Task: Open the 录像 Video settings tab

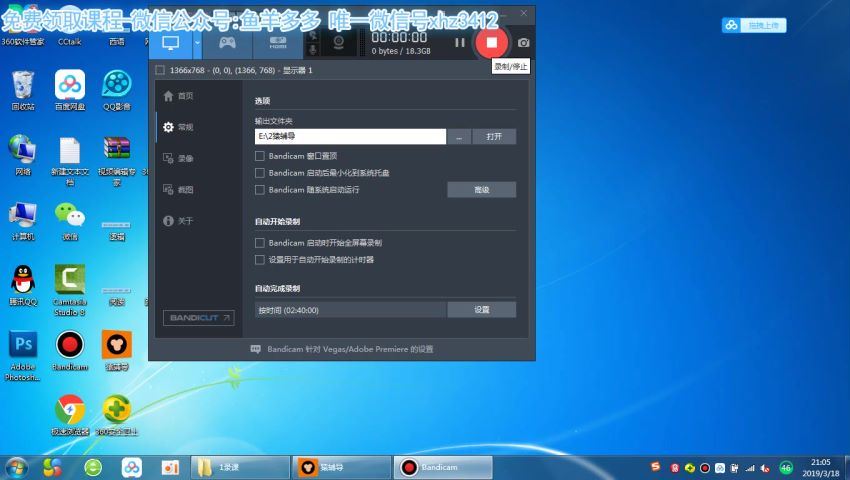Action: click(x=179, y=158)
